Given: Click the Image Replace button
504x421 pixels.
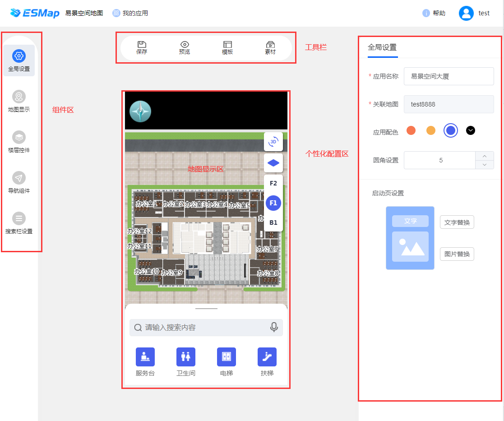Looking at the screenshot, I should [457, 254].
